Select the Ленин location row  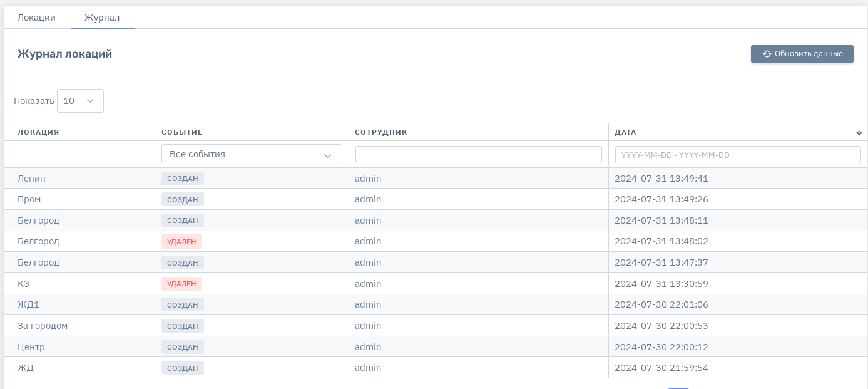(x=31, y=179)
